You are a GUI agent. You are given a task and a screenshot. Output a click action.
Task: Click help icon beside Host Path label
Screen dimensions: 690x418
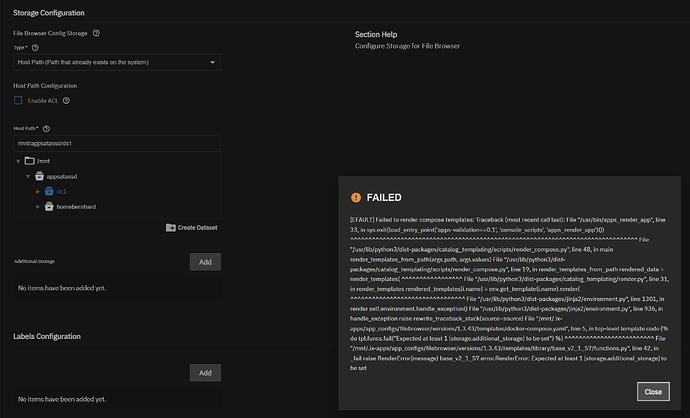point(48,128)
